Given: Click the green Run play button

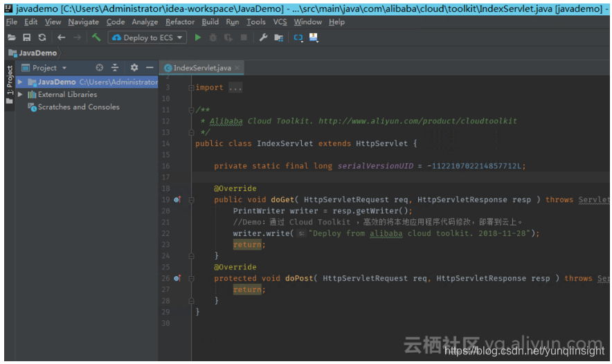Looking at the screenshot, I should coord(198,37).
